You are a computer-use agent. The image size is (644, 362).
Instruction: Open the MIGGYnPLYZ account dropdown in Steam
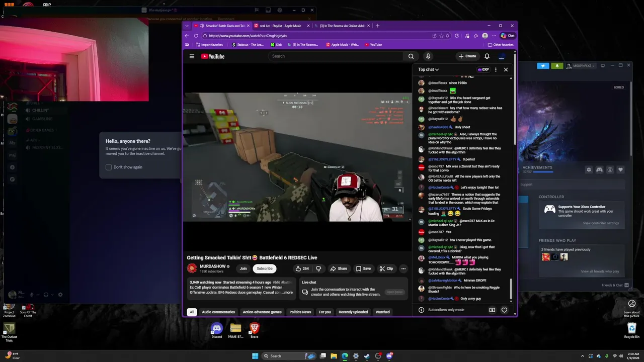(x=582, y=66)
